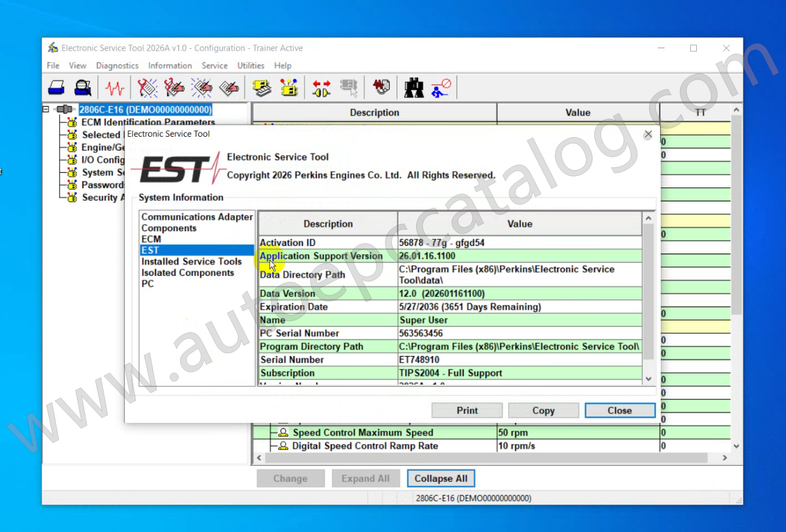Open the WinFlash toolbar icon

(x=381, y=88)
